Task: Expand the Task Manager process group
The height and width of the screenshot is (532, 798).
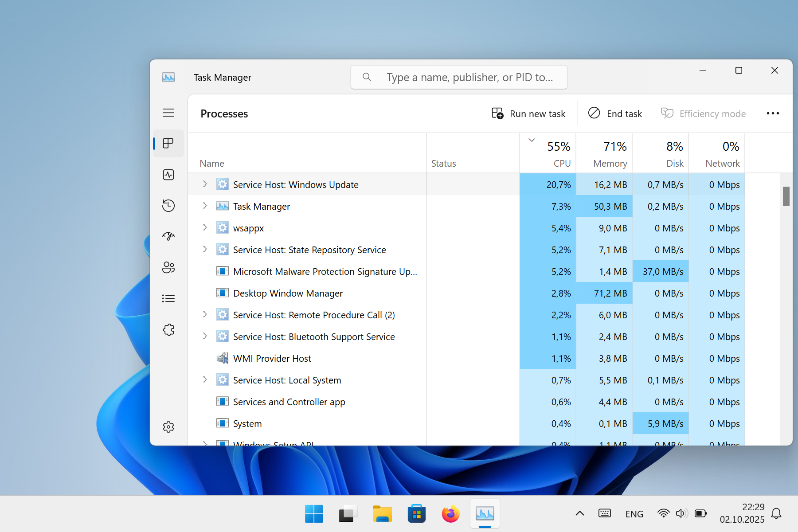Action: coord(205,206)
